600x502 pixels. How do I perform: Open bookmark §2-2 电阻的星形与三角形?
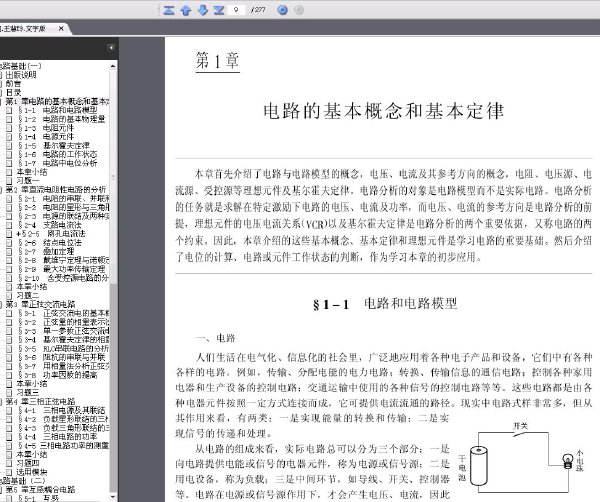point(64,207)
